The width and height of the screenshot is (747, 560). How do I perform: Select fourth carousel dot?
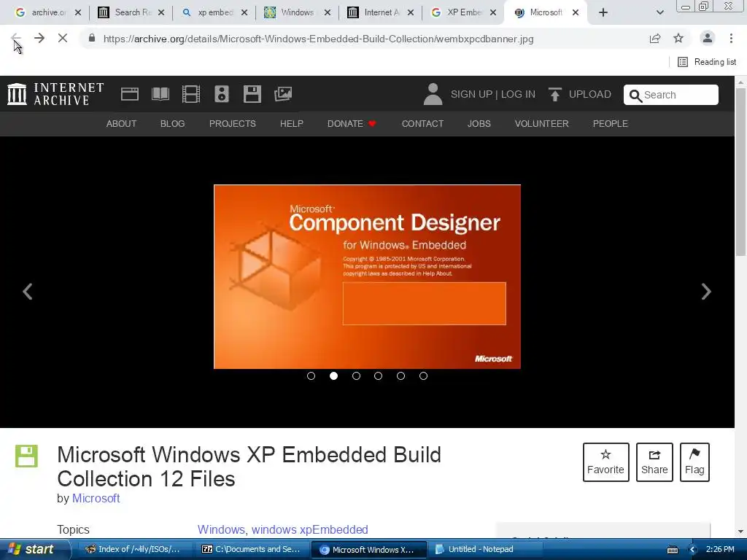coord(379,376)
